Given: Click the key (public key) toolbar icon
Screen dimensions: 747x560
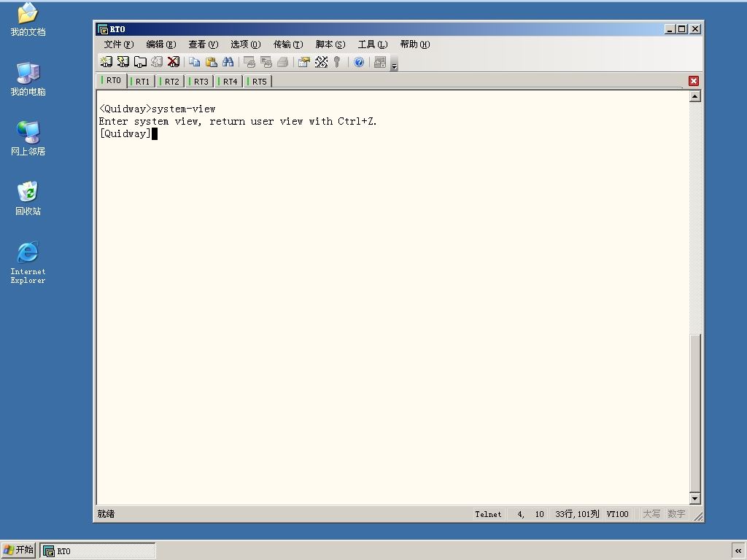Looking at the screenshot, I should coord(337,62).
